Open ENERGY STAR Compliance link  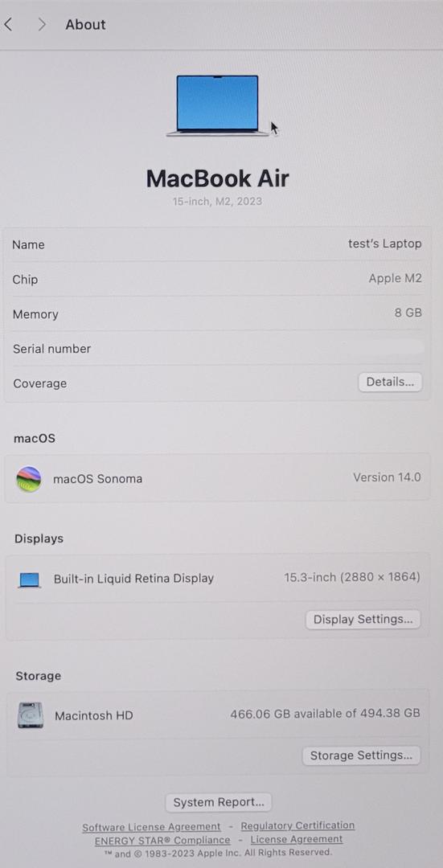[162, 840]
